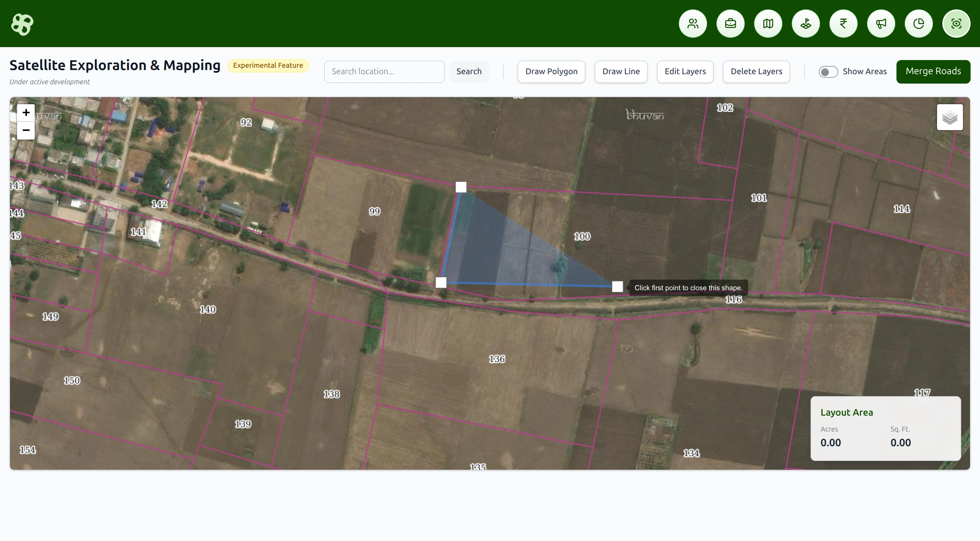Select the Draw Line tool
Viewport: 980px width, 541px height.
coord(621,72)
